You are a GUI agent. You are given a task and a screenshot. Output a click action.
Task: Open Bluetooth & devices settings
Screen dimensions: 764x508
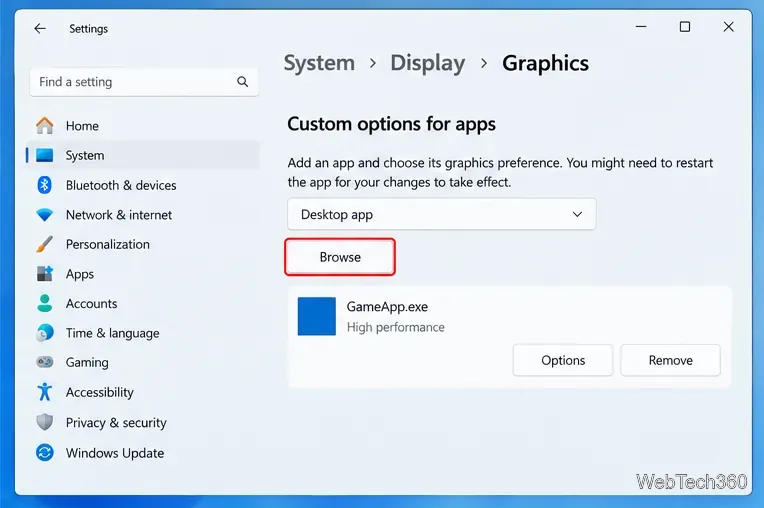tap(143, 185)
